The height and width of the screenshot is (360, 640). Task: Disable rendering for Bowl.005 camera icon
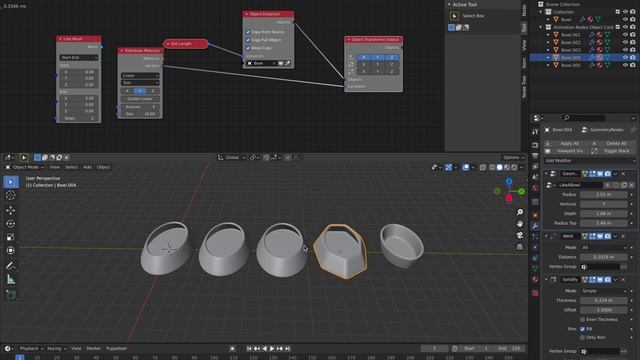tap(633, 65)
